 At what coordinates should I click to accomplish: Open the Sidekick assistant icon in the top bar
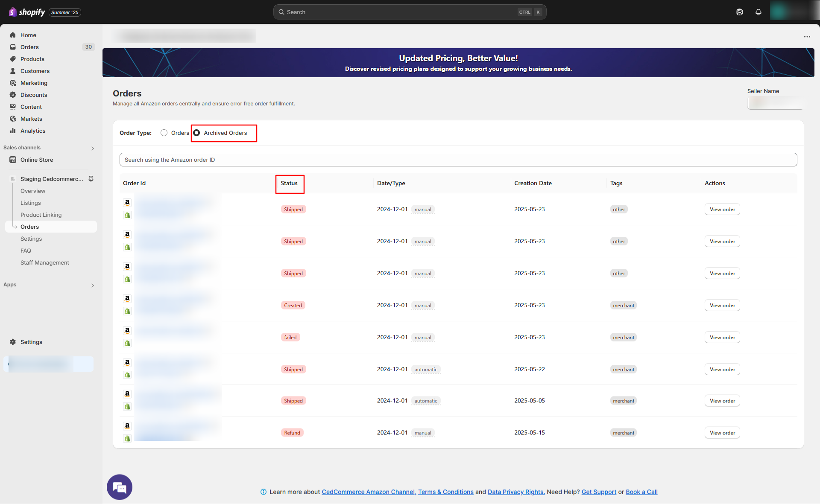pos(739,12)
